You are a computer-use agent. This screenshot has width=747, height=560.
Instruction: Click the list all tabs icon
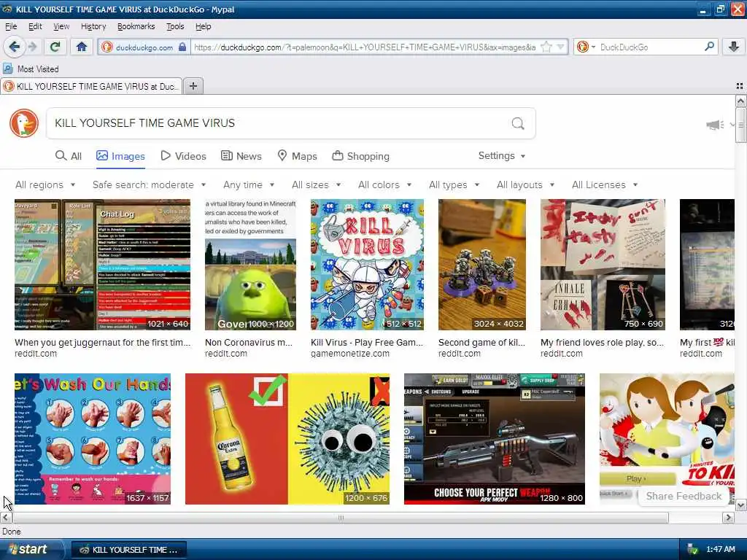coord(740,86)
